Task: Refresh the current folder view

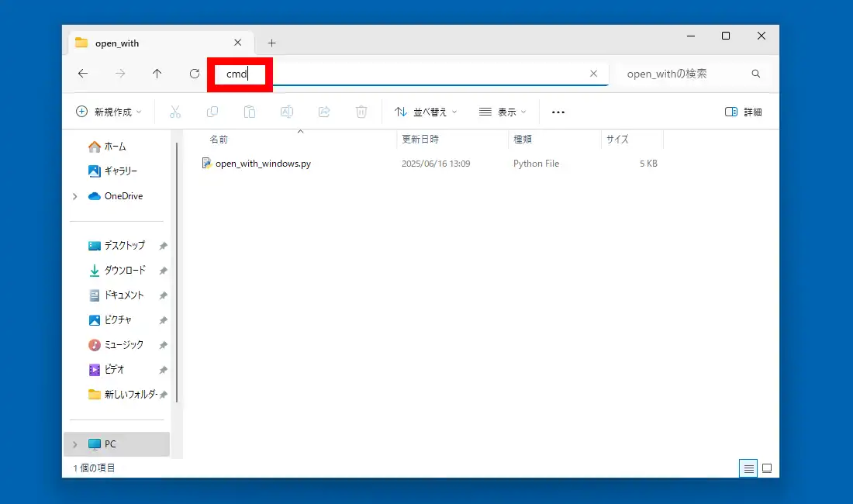Action: (x=194, y=74)
